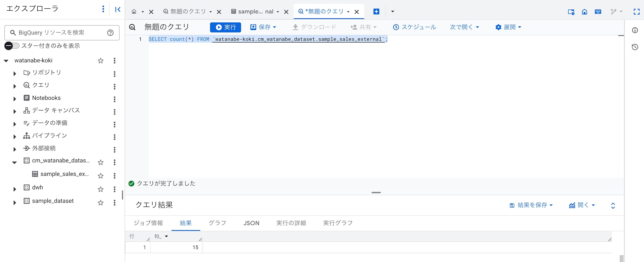The width and height of the screenshot is (644, 262).
Task: Click the query info icon in right rail
Action: coord(635,30)
